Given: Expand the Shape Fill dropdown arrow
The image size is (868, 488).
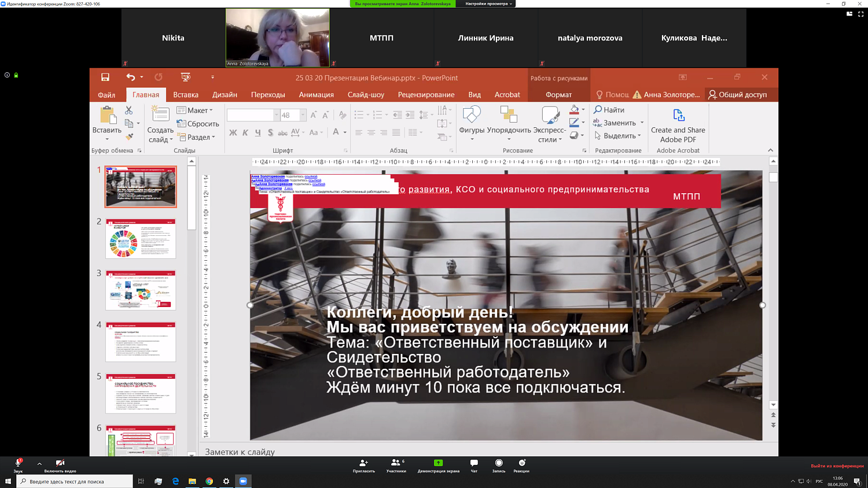Looking at the screenshot, I should coord(583,110).
